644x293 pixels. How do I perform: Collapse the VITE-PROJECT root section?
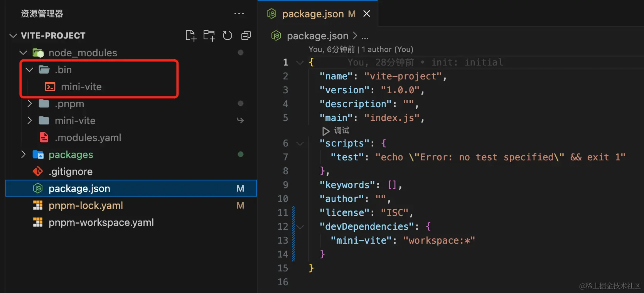(x=13, y=35)
